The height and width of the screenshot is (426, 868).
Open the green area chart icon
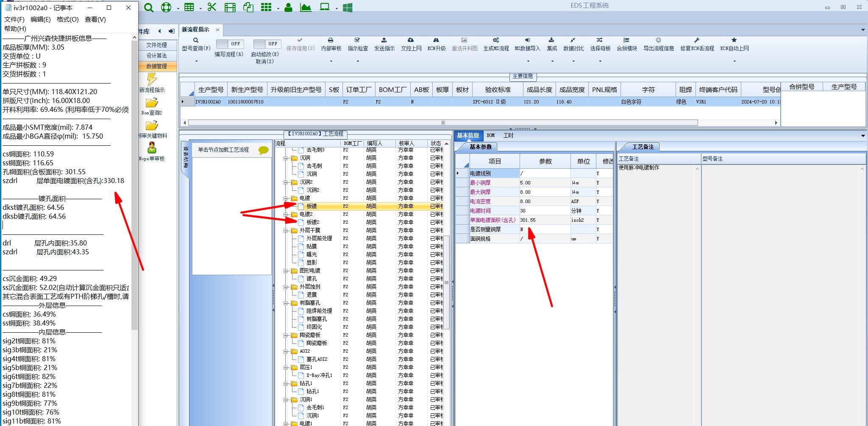pyautogui.click(x=306, y=7)
